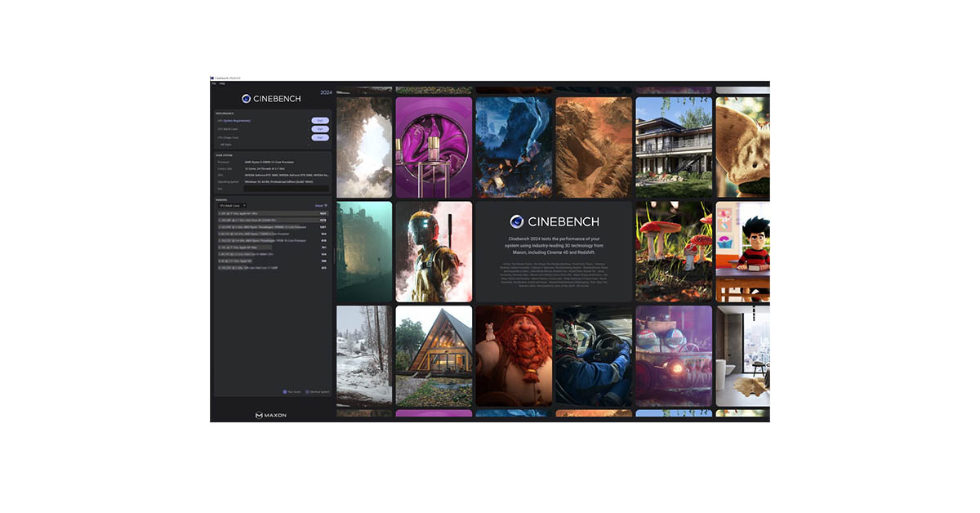This screenshot has width=980, height=513.
Task: Select the Apple M1 Ultra ranking row
Action: click(x=274, y=213)
